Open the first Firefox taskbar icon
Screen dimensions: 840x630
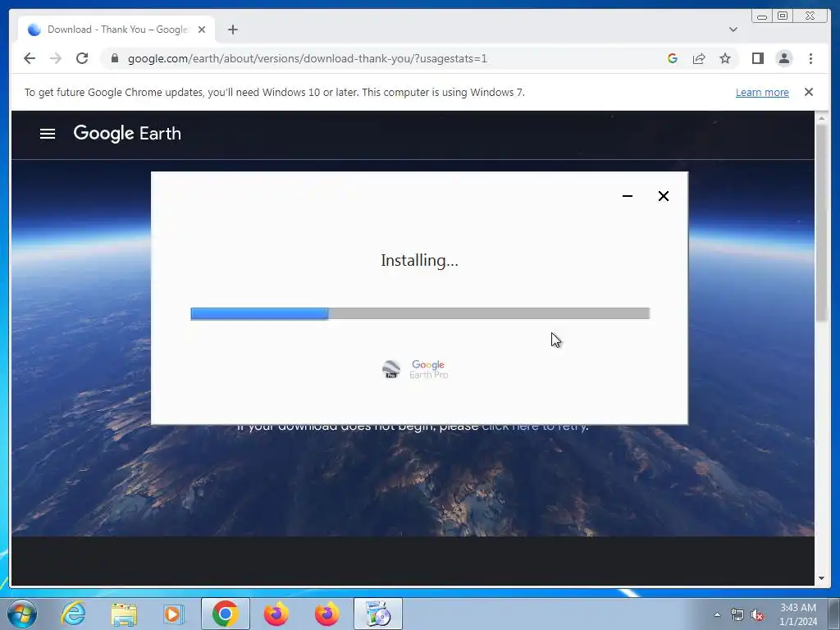(x=276, y=614)
